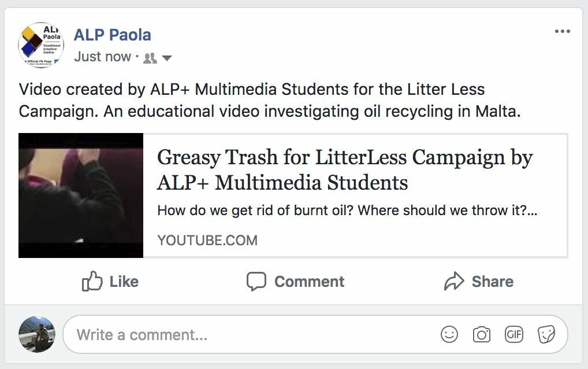This screenshot has width=588, height=369.
Task: Open the sticker picker icon
Action: coord(546,334)
